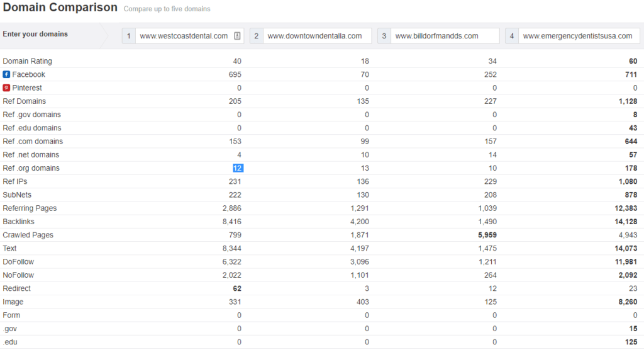Click Backlinks value 8,416

point(232,222)
